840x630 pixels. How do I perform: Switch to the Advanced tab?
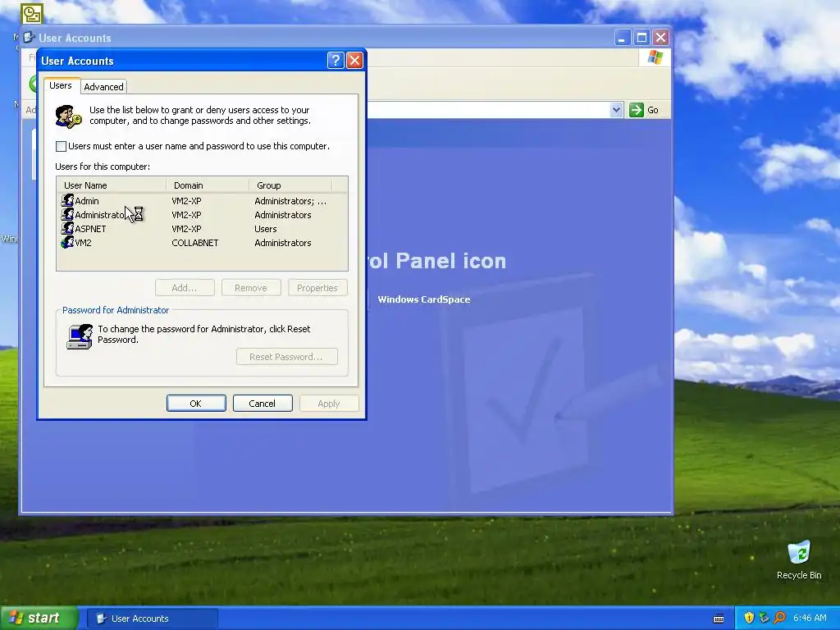pos(103,87)
